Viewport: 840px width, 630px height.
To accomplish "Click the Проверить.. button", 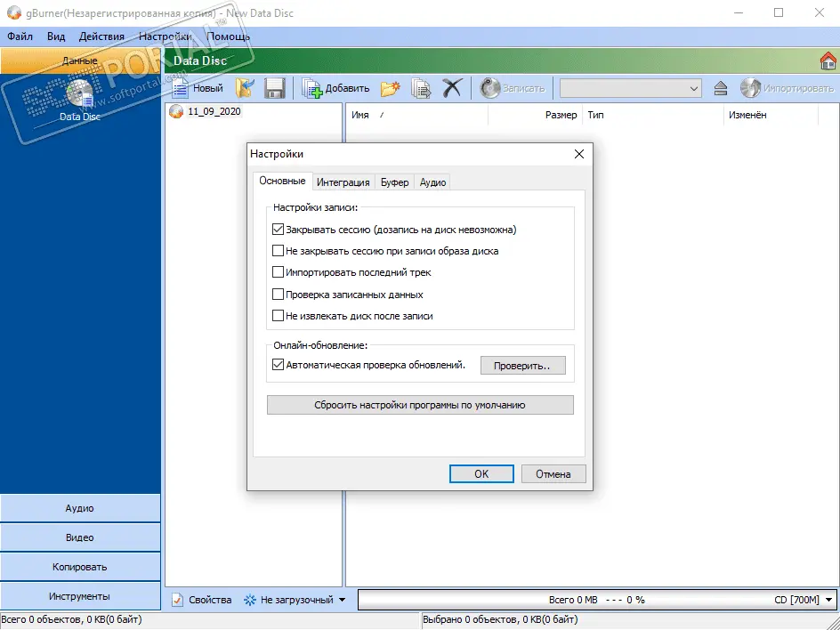I will (x=523, y=365).
